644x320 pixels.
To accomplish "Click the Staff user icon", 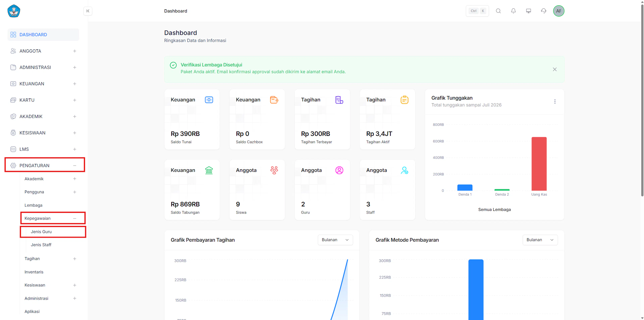I will pos(404,170).
